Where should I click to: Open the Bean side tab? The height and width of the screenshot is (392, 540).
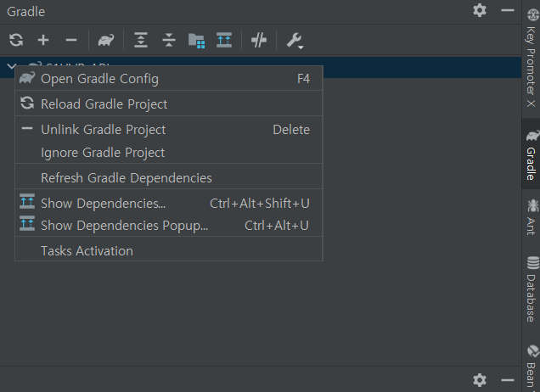[532, 367]
